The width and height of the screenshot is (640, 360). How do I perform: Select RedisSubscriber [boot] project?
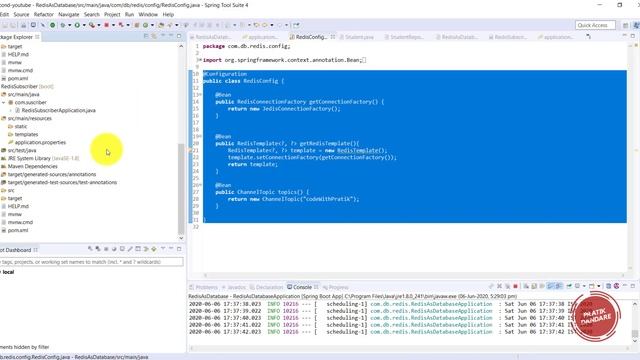[x=27, y=87]
